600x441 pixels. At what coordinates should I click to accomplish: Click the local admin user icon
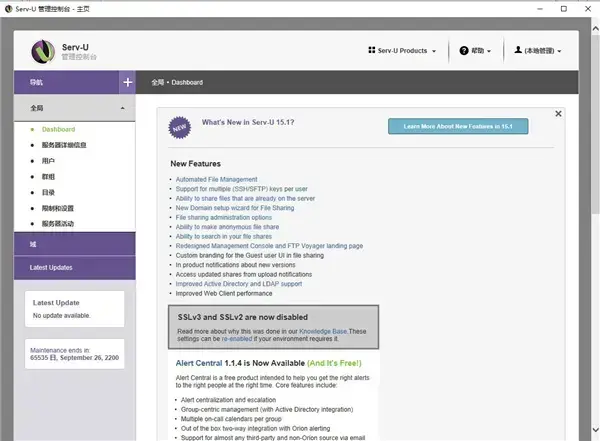[518, 50]
